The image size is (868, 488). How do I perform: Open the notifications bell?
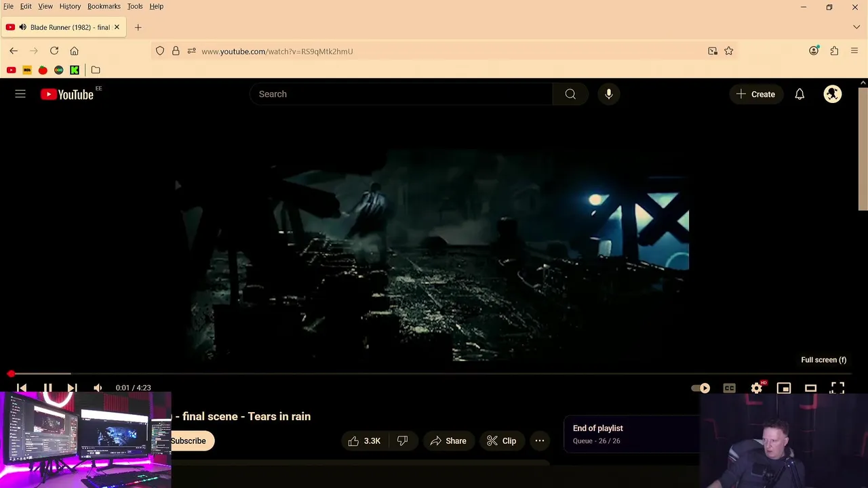pos(800,94)
